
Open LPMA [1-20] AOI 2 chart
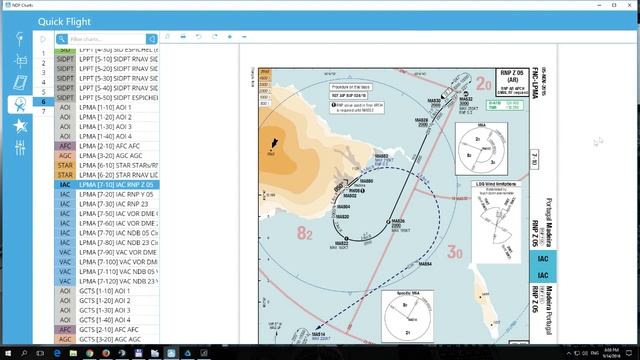(107, 117)
